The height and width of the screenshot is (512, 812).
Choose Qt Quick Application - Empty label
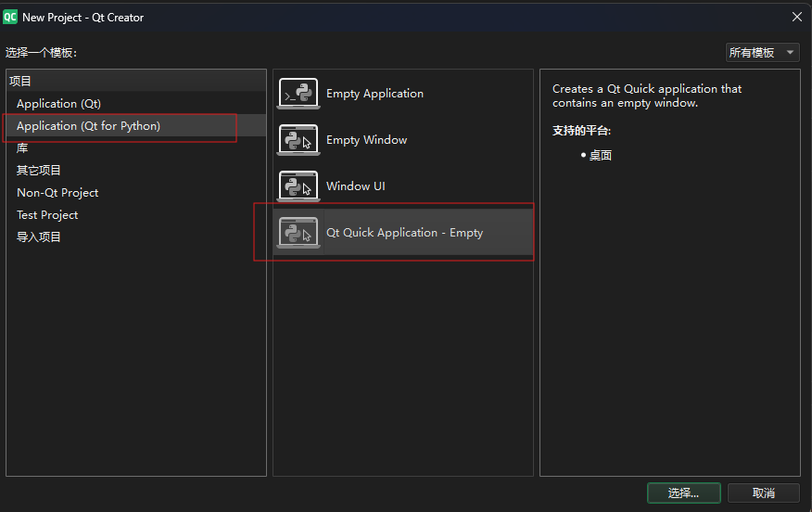[404, 233]
